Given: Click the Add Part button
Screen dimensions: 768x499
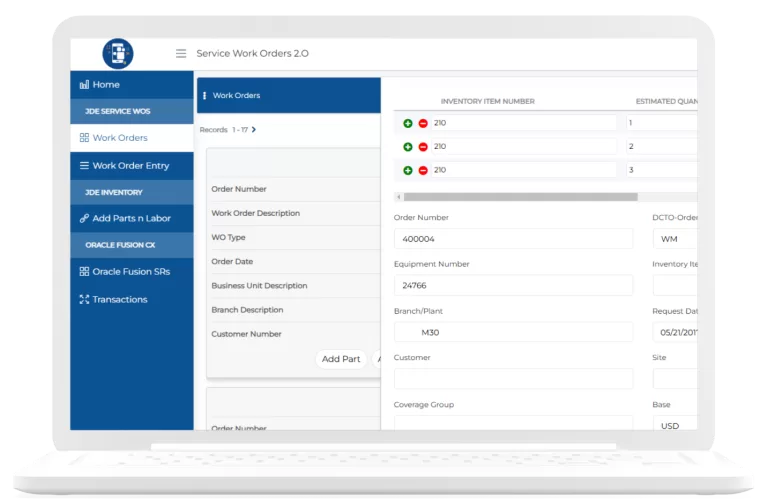Looking at the screenshot, I should tap(341, 359).
